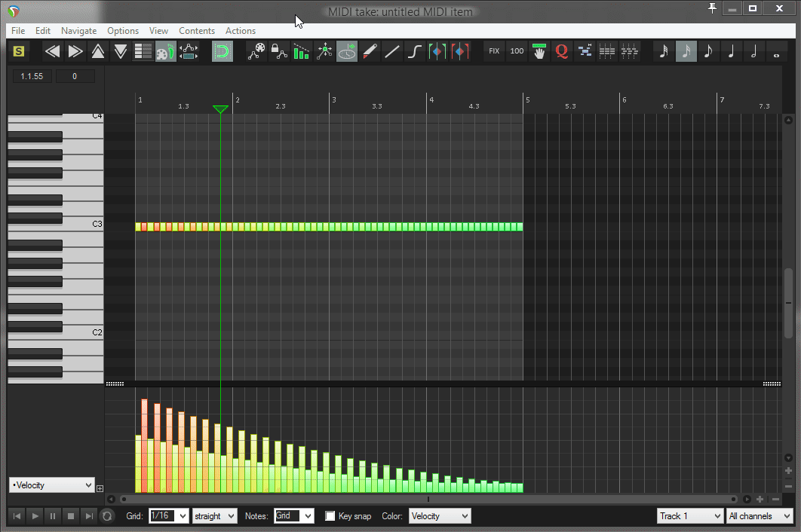Toggle the straight grid lines icon
Viewport: 801px width, 532px height.
[607, 51]
